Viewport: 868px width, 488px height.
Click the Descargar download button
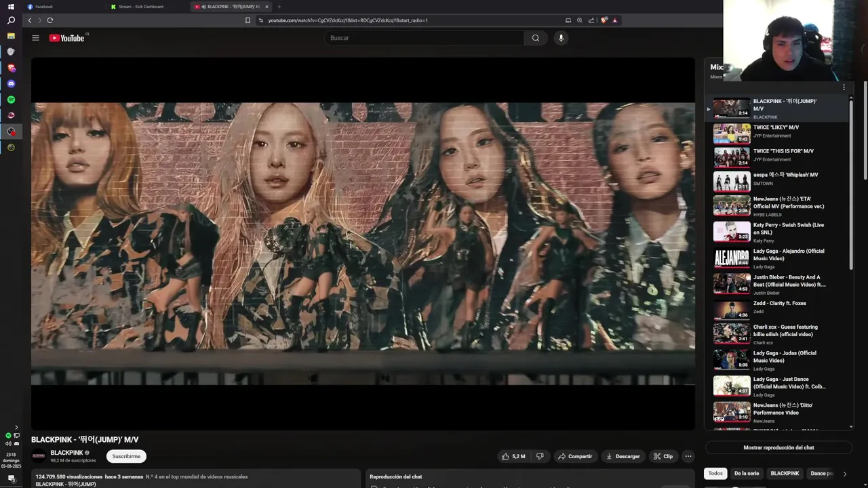tap(623, 456)
